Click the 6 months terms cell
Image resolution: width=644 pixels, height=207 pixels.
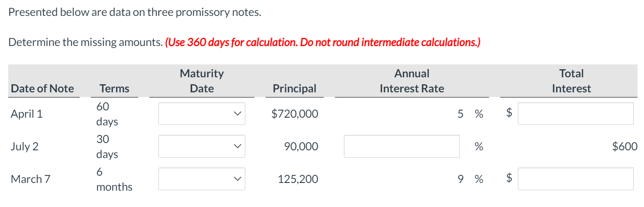[x=115, y=179]
